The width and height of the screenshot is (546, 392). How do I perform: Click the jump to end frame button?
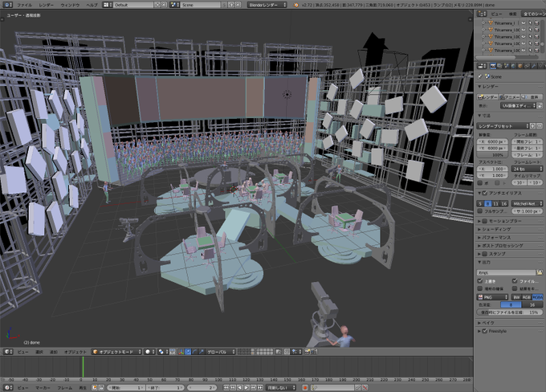tap(260, 387)
